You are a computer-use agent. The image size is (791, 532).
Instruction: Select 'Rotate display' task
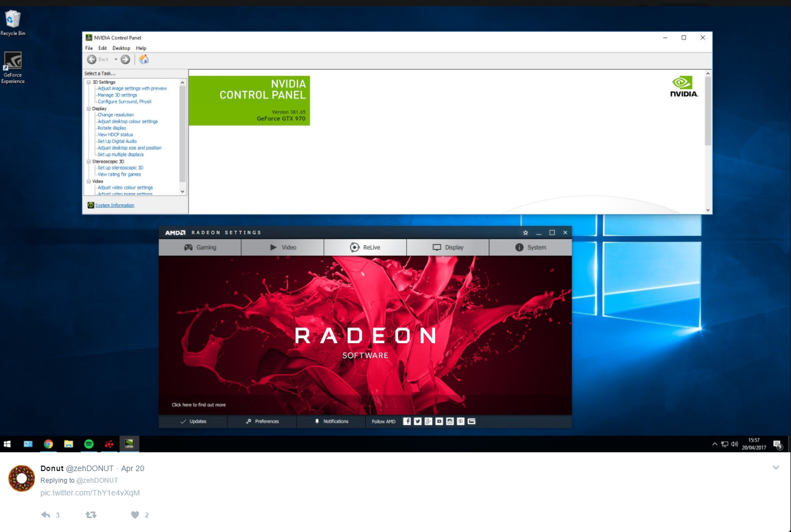(112, 128)
